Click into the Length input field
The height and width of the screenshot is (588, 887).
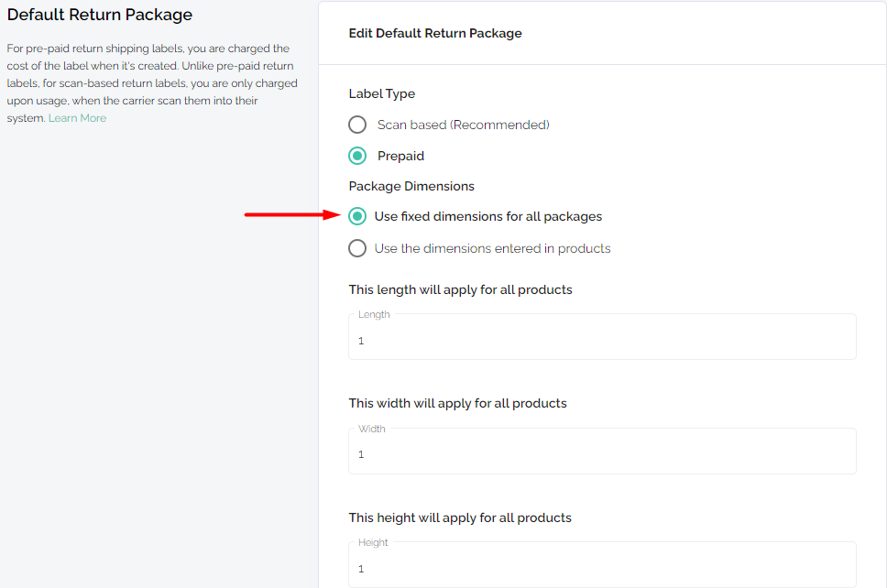[602, 341]
